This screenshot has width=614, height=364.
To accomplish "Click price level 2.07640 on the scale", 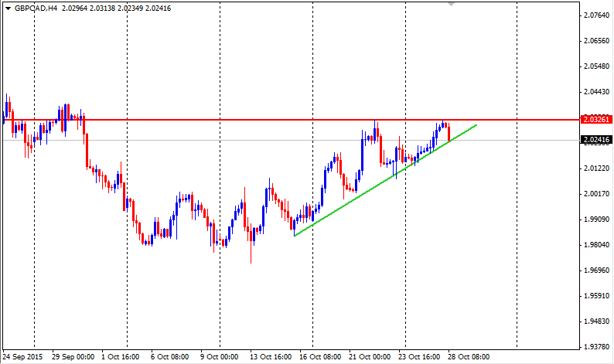I will point(596,15).
